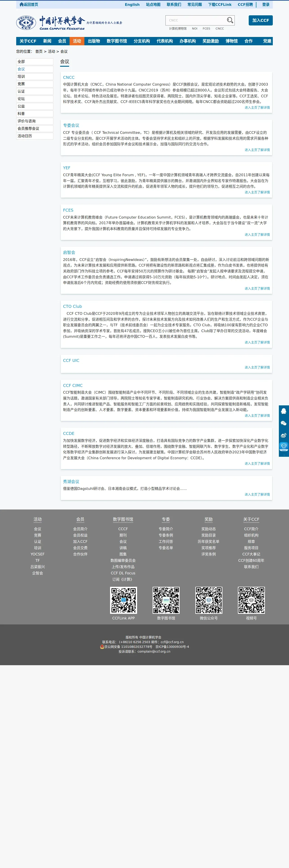The image size is (289, 868).
Task: Open the CCFLink app icon in the floating sidebar
Action: pyautogui.click(x=284, y=447)
